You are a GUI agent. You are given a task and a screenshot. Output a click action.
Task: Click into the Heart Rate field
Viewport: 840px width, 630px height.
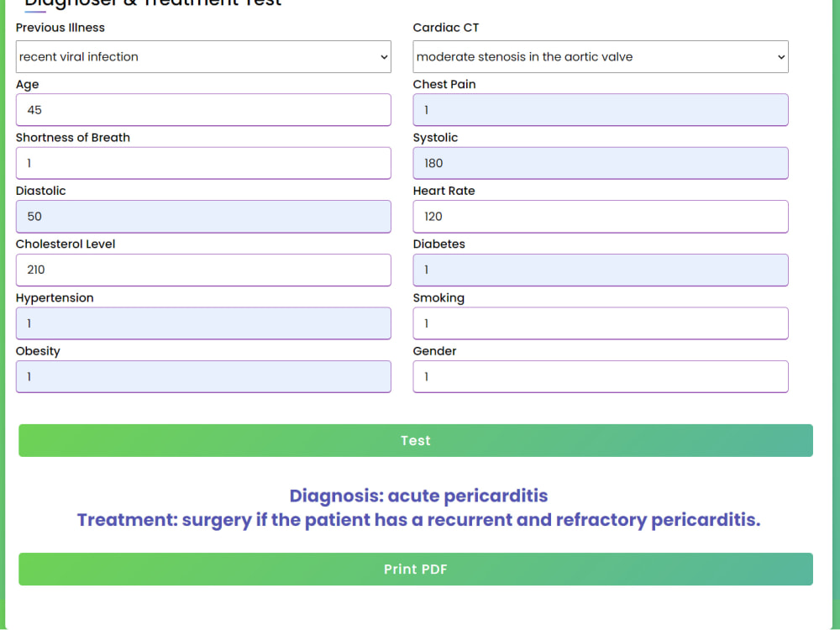(x=600, y=217)
